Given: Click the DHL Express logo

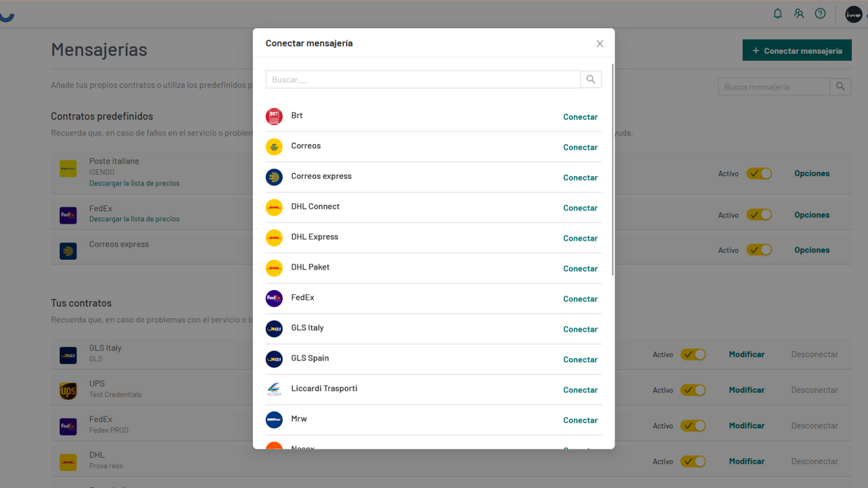Looking at the screenshot, I should point(274,238).
